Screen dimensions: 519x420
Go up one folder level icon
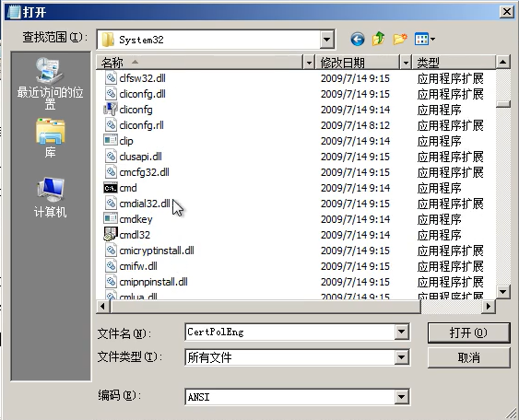coord(379,39)
